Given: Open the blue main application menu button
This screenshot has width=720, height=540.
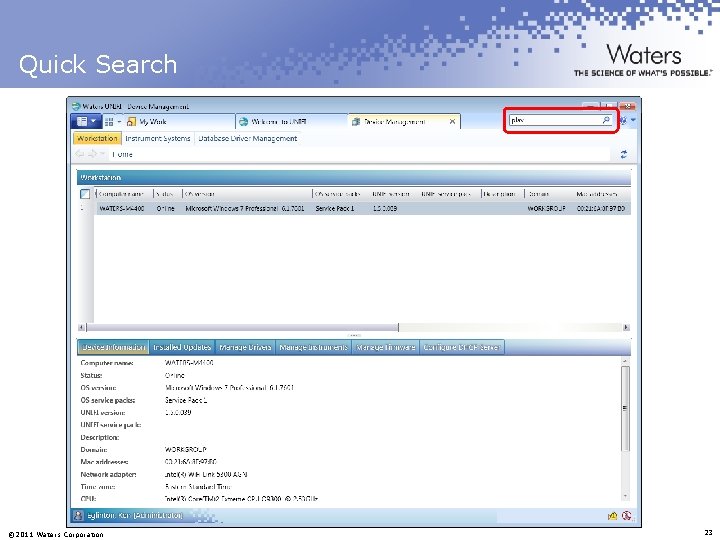Looking at the screenshot, I should [86, 121].
